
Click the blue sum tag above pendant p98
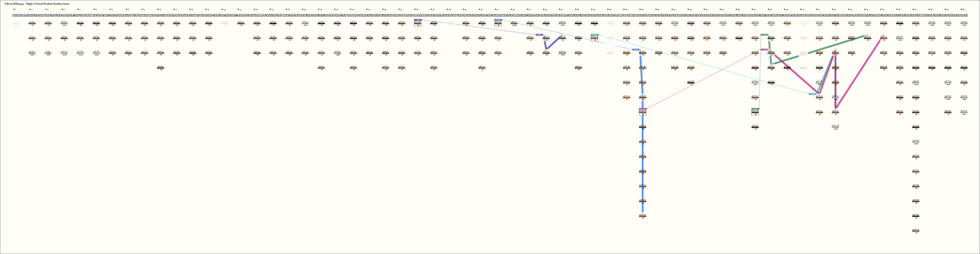pos(498,20)
